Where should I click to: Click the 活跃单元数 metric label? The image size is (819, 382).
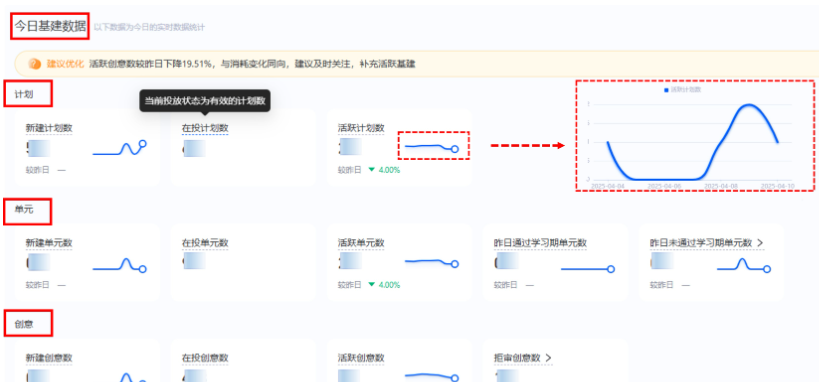point(361,243)
